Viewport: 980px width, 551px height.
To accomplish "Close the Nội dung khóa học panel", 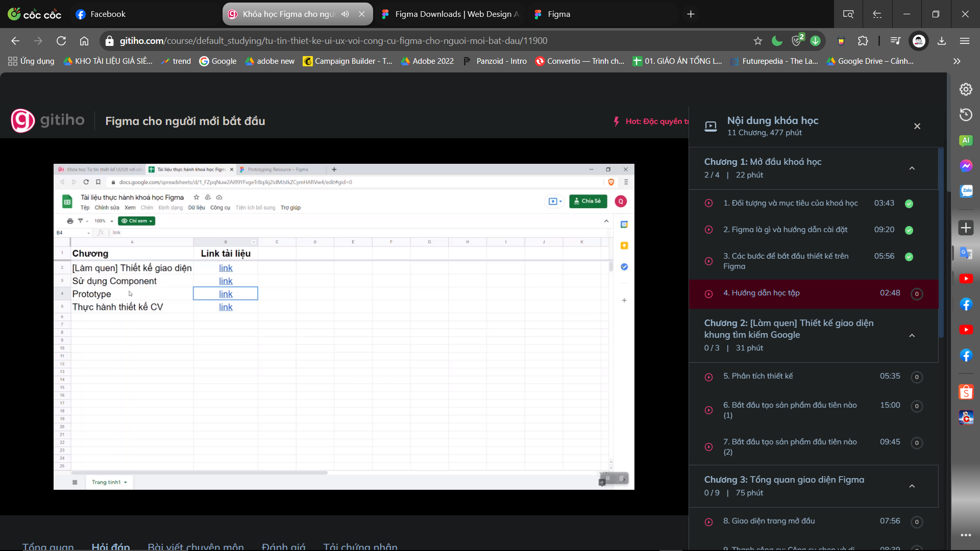I will pyautogui.click(x=917, y=126).
